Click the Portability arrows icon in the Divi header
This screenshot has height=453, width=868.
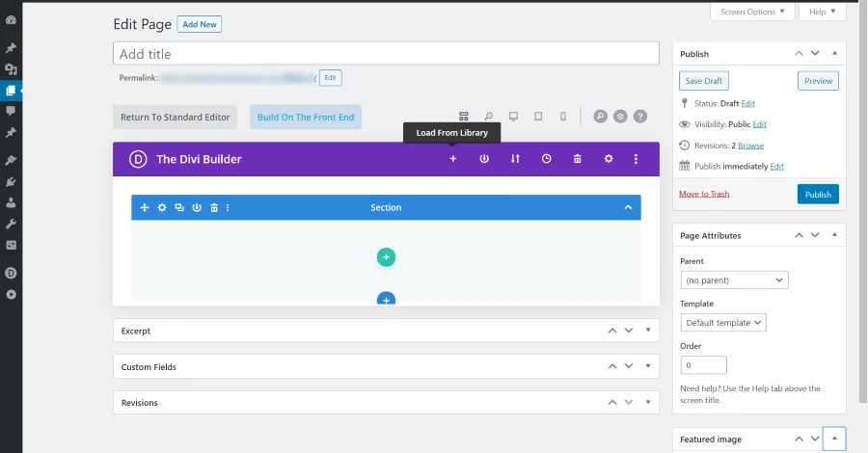tap(515, 159)
